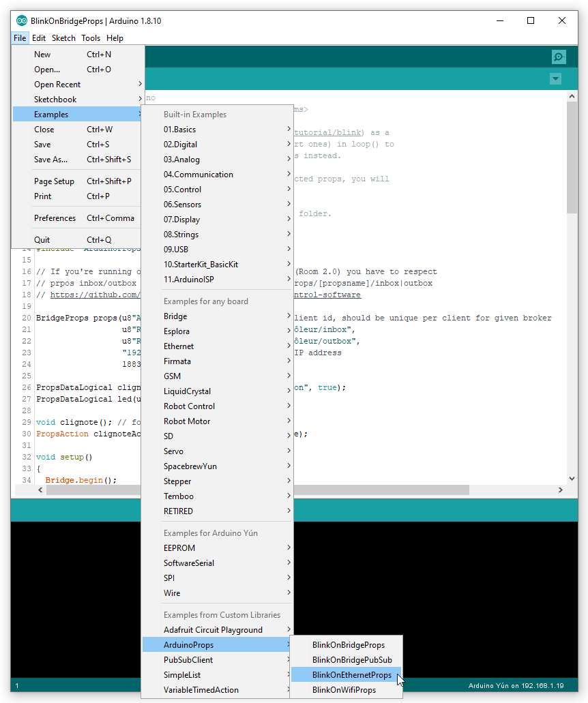Open the Stepper examples entry

point(218,481)
